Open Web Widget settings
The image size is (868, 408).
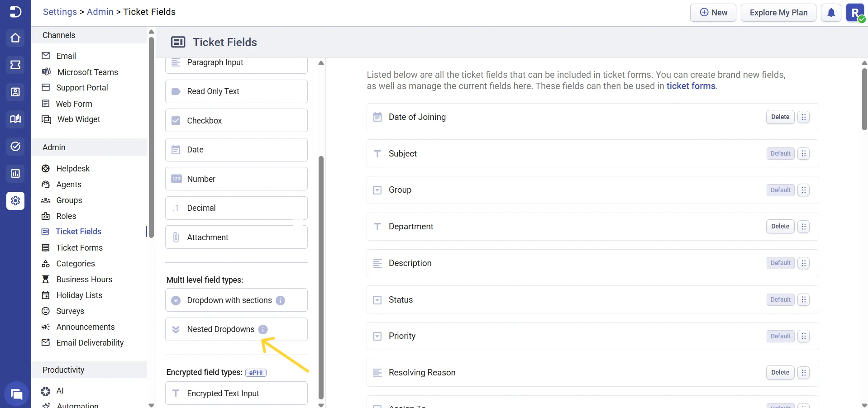[79, 119]
